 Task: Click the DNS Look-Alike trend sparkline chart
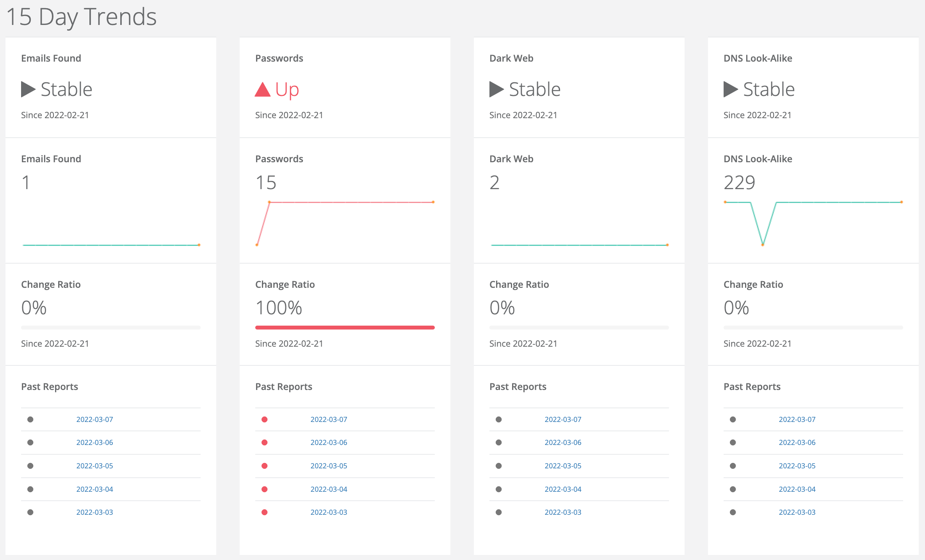[813, 223]
